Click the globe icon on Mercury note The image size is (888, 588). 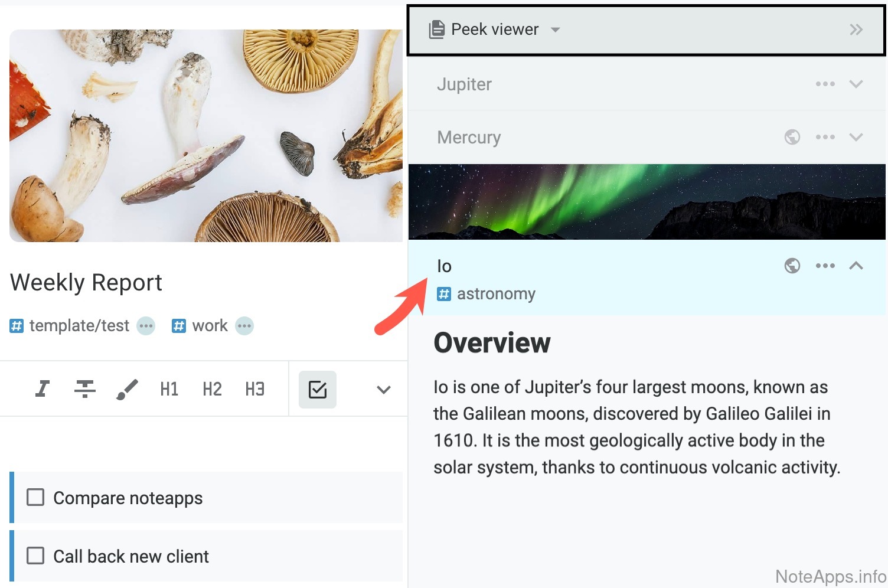[792, 137]
